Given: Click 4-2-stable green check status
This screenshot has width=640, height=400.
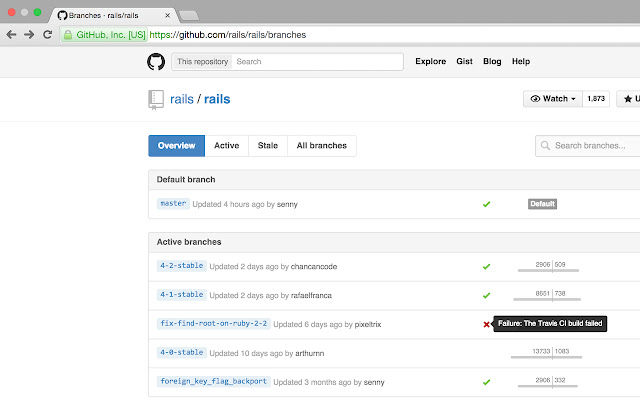Looking at the screenshot, I should (486, 267).
